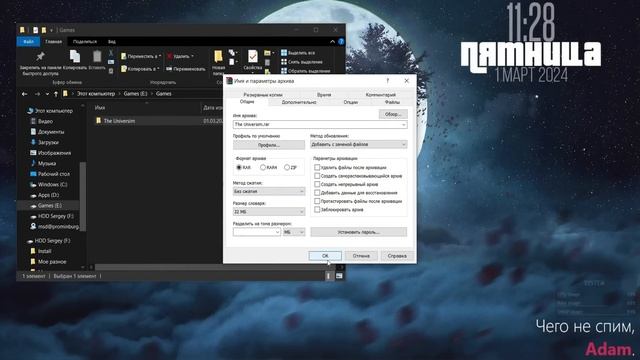
Task: Enable the create solid (непрерывный) archive checkbox
Action: coord(317,184)
